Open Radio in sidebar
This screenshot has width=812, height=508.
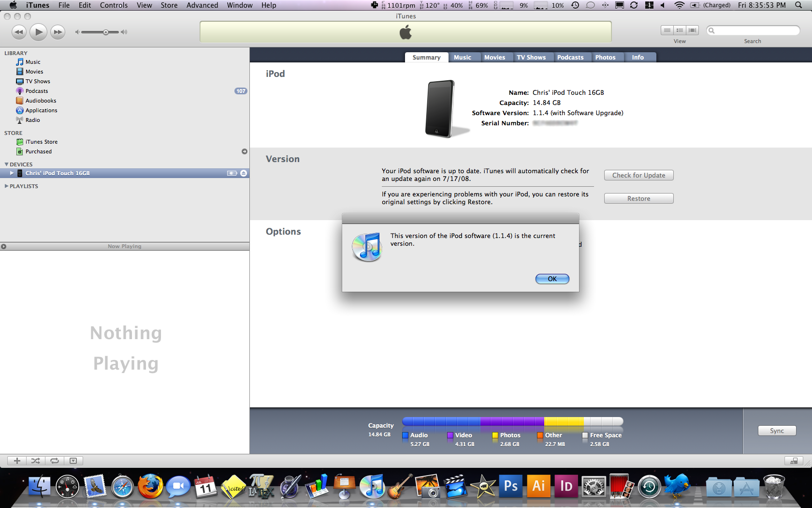pyautogui.click(x=33, y=120)
